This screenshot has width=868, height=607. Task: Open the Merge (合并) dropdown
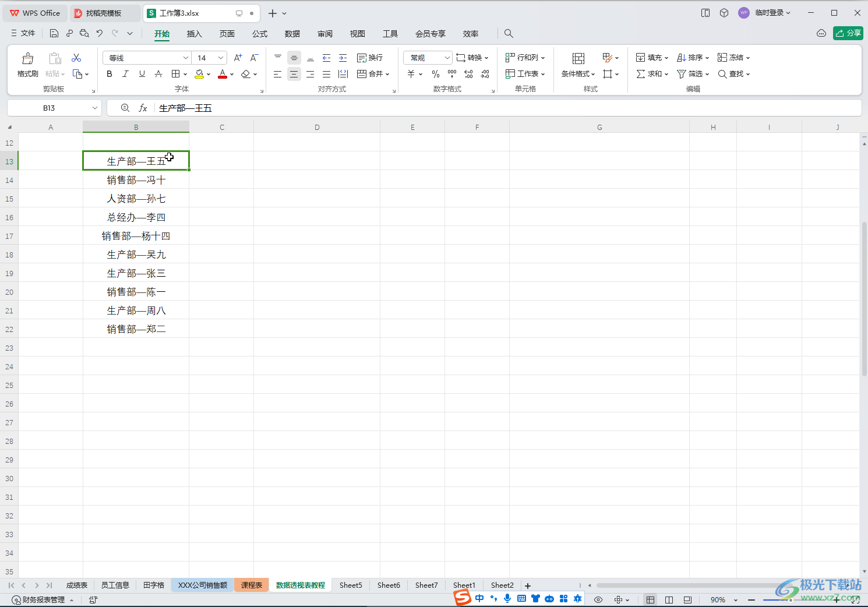pyautogui.click(x=373, y=74)
